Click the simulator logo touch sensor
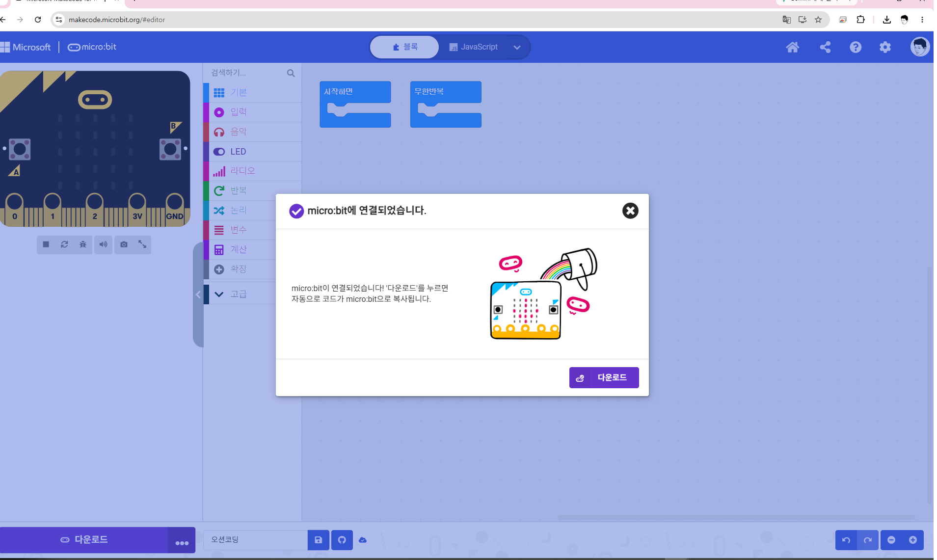 click(95, 100)
